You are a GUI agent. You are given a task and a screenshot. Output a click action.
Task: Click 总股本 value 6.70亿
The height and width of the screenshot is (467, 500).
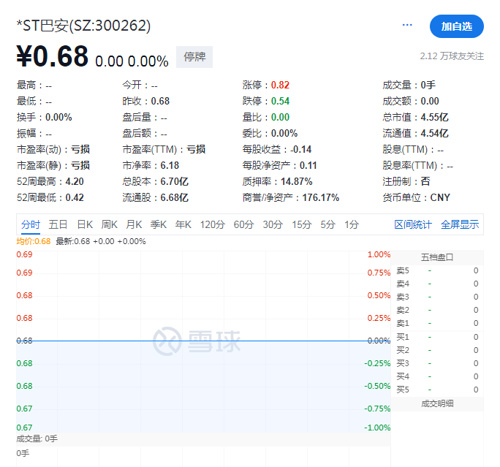(x=174, y=182)
